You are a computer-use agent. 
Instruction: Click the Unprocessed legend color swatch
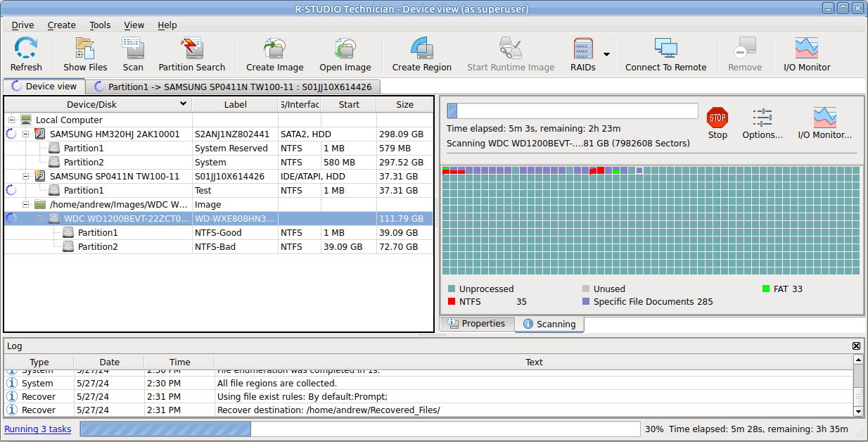pyautogui.click(x=452, y=289)
